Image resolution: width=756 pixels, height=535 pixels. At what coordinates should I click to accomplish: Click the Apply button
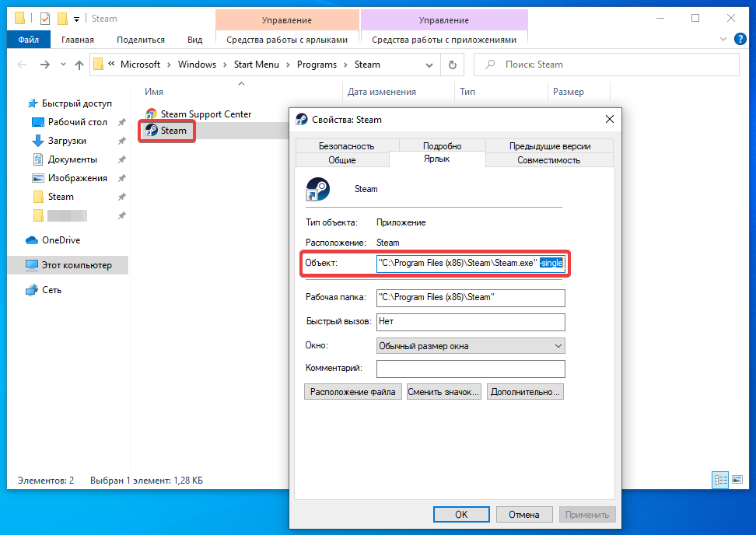pyautogui.click(x=587, y=514)
